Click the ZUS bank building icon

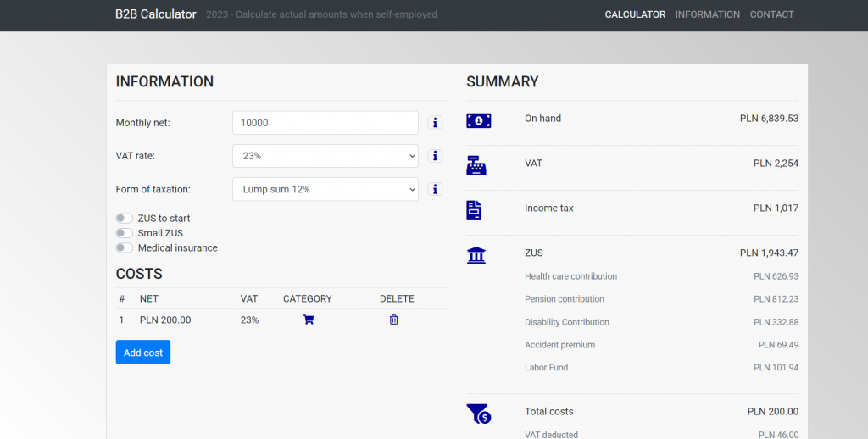tap(476, 255)
